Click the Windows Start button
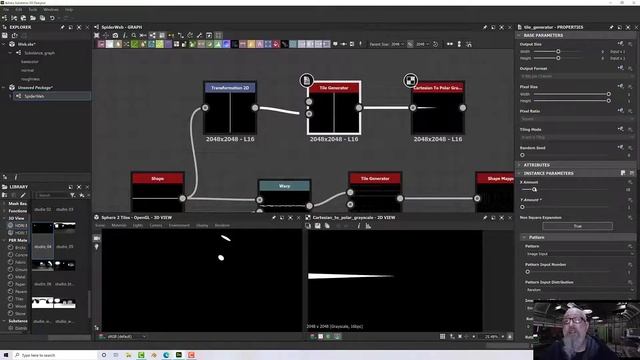This screenshot has width=640, height=360. (x=6, y=355)
